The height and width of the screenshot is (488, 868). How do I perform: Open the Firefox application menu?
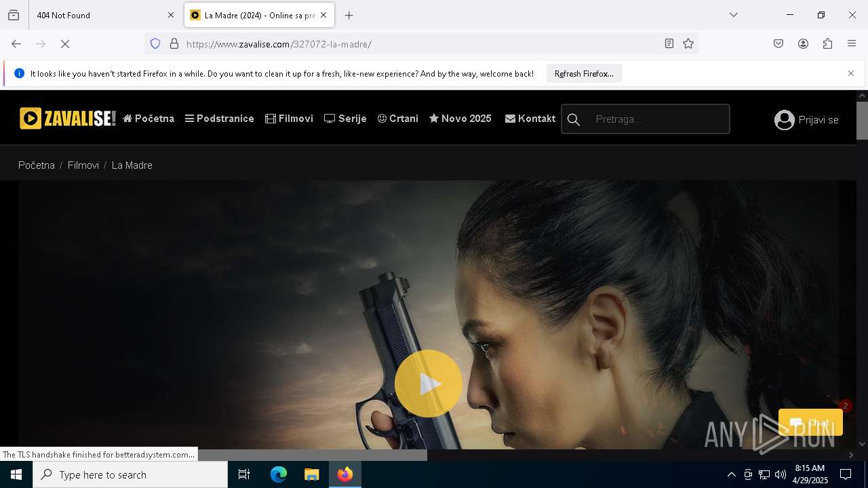click(852, 43)
